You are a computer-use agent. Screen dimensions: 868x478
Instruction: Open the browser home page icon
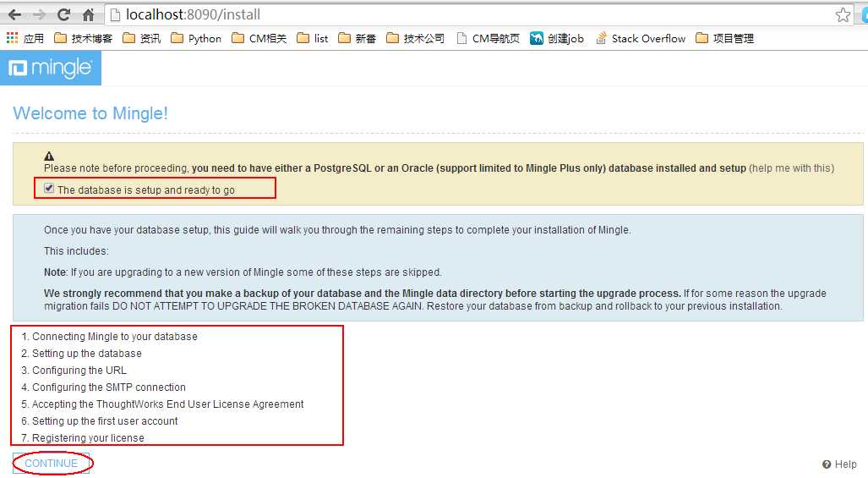coord(88,14)
